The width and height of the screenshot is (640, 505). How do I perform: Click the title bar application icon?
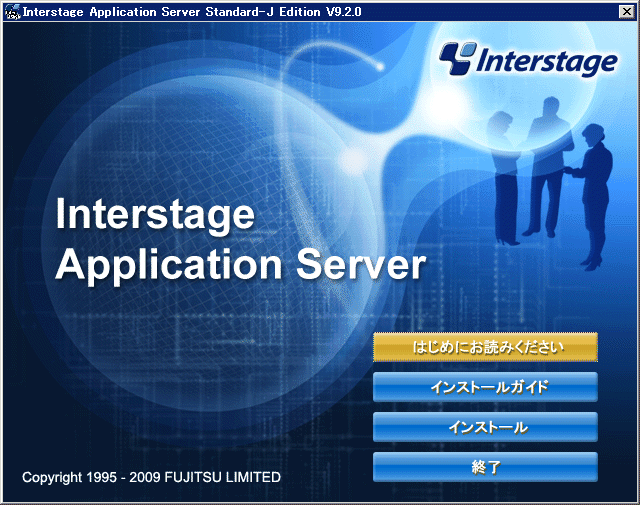[x=12, y=12]
